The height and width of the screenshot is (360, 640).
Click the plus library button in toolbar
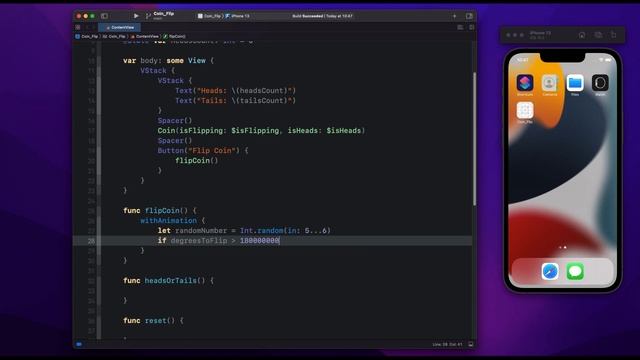[x=454, y=16]
